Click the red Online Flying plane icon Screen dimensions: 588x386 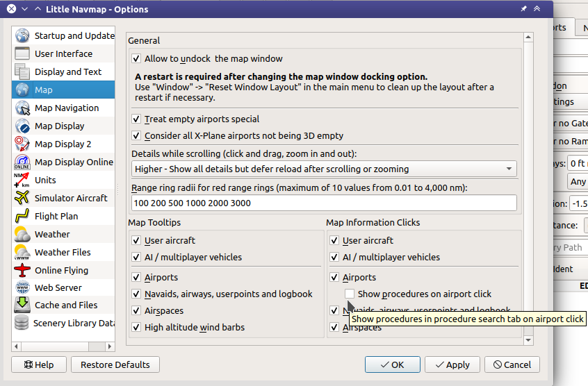tap(22, 270)
